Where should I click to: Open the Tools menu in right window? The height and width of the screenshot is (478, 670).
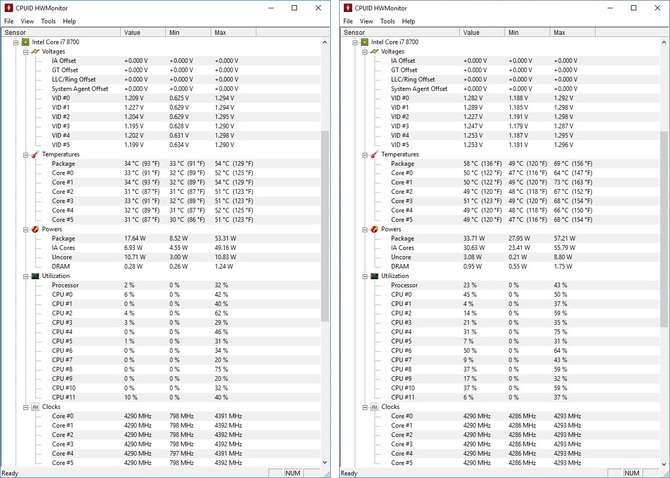pos(388,21)
